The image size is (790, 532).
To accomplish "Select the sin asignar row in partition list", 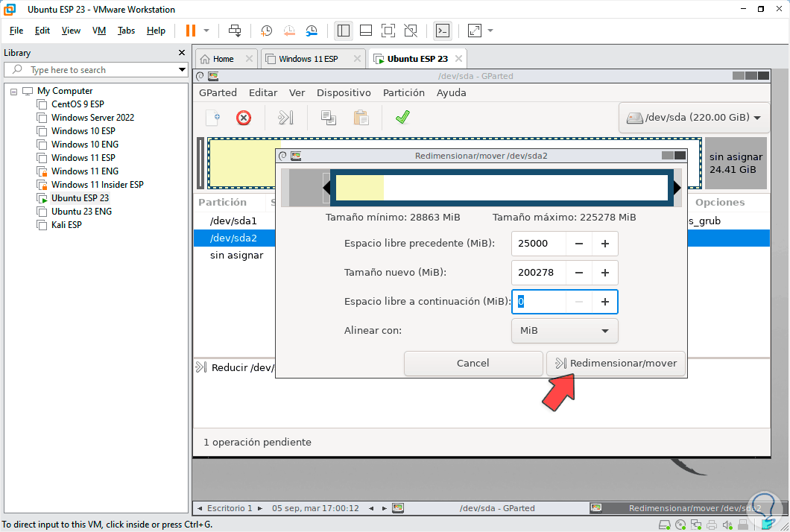I will 237,256.
